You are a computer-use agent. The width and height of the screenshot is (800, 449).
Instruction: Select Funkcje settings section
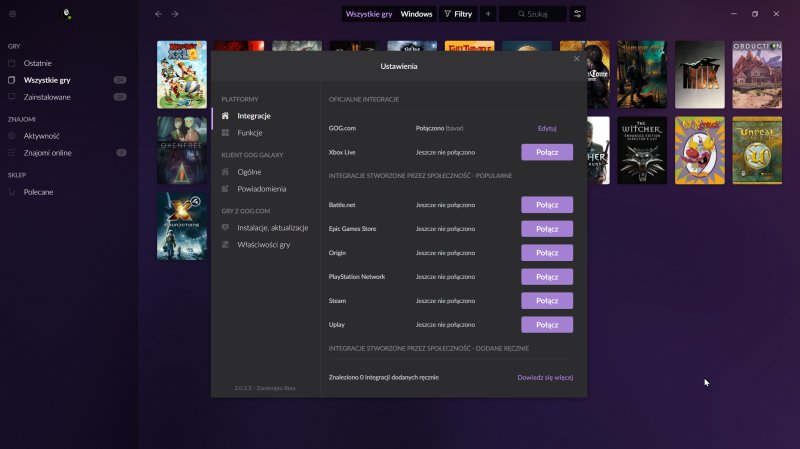click(249, 133)
